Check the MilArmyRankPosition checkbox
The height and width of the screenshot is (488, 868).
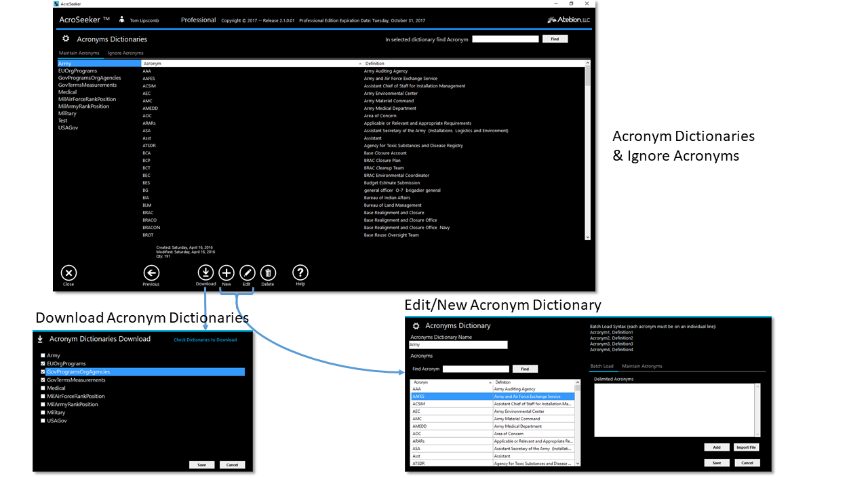click(43, 405)
